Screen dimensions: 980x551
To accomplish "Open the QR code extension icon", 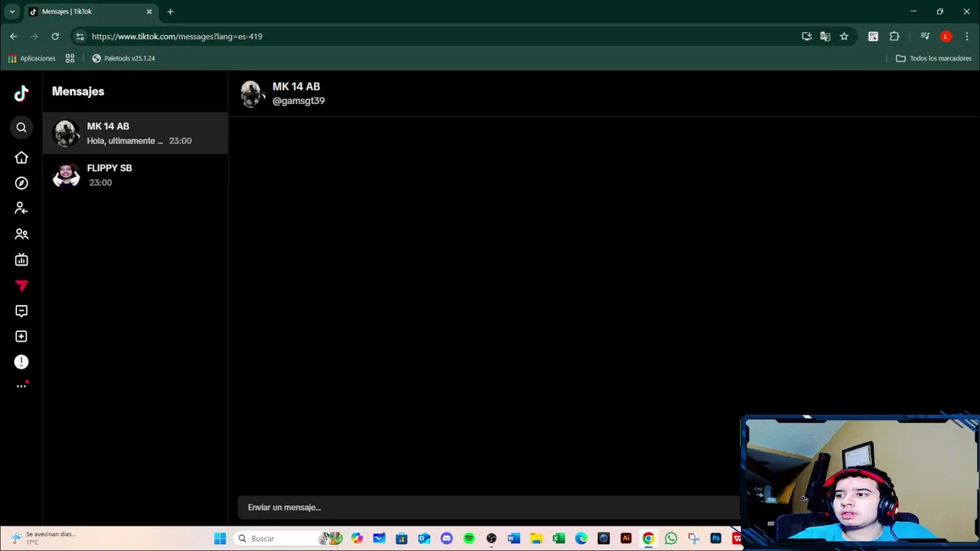I will point(873,36).
